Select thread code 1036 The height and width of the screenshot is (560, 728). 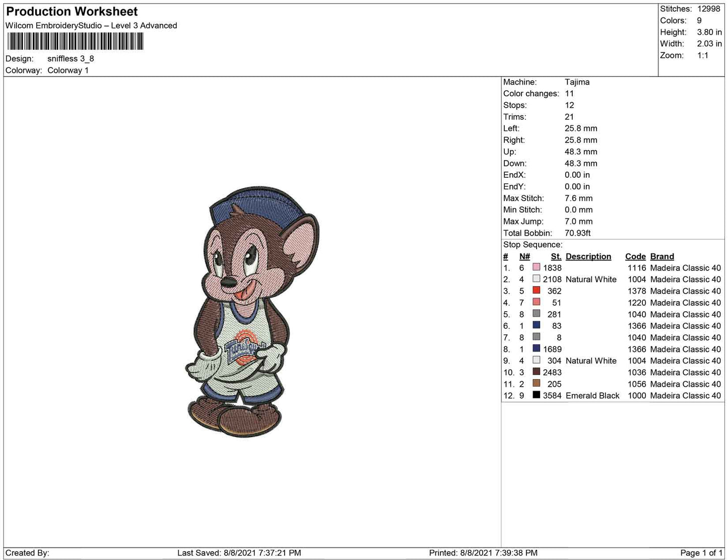(637, 372)
